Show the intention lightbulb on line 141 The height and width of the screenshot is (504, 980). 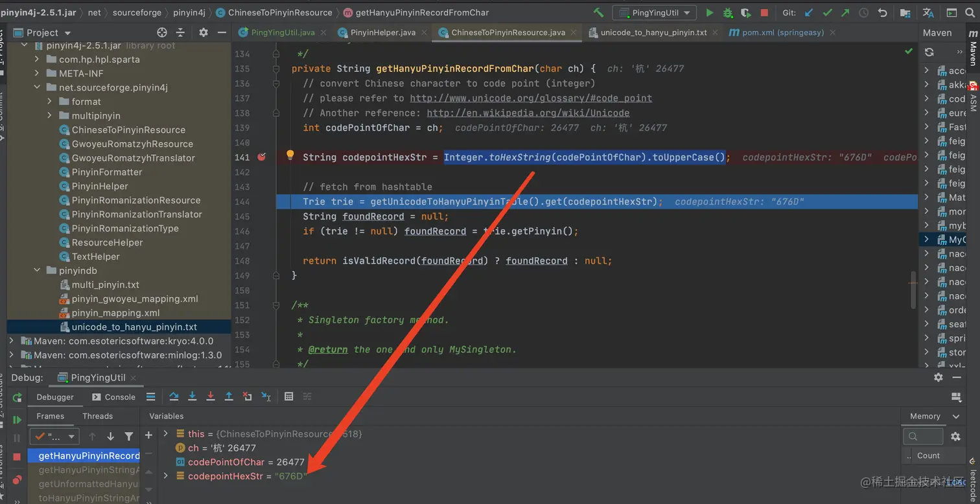[x=290, y=155]
